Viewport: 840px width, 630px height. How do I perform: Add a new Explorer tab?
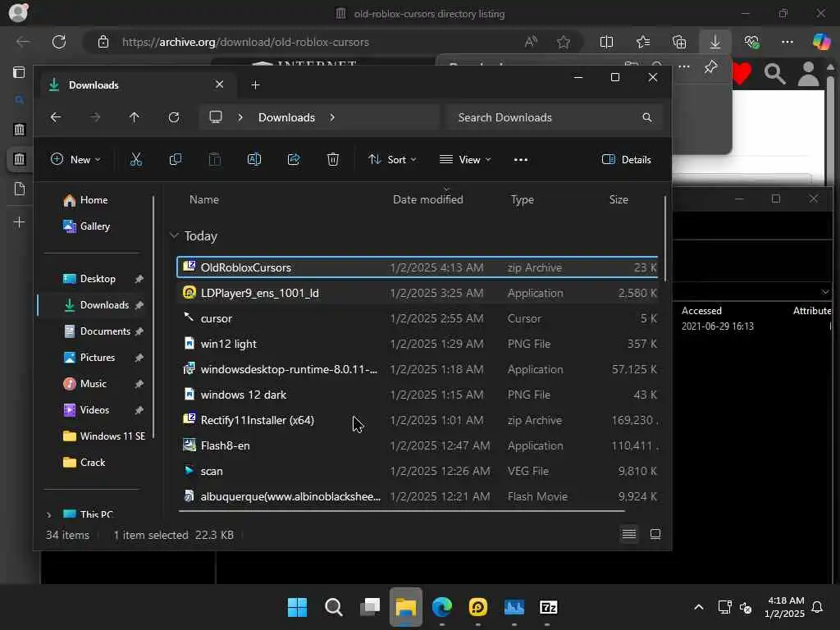click(256, 84)
